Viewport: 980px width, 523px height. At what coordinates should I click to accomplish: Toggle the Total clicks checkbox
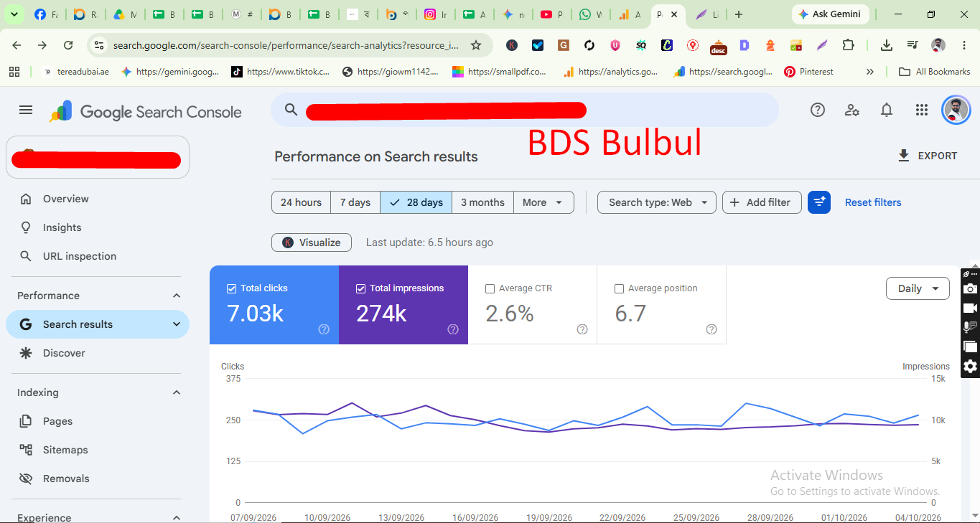[231, 288]
